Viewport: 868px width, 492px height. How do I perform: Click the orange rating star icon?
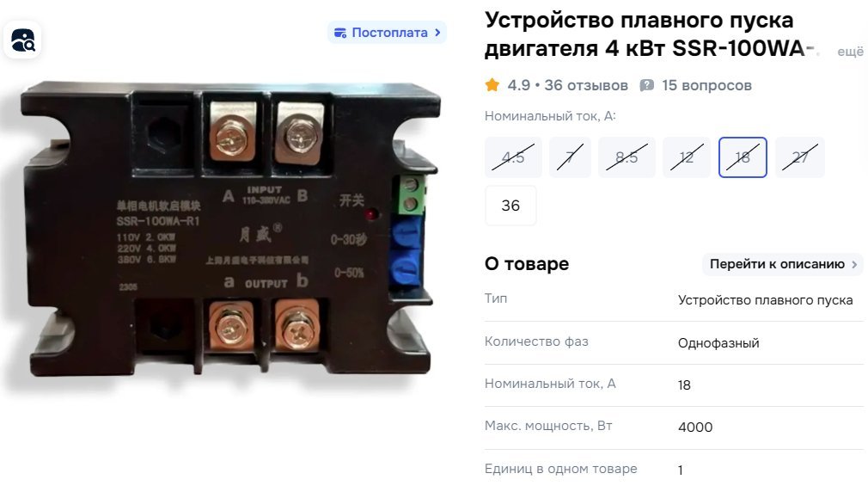492,85
